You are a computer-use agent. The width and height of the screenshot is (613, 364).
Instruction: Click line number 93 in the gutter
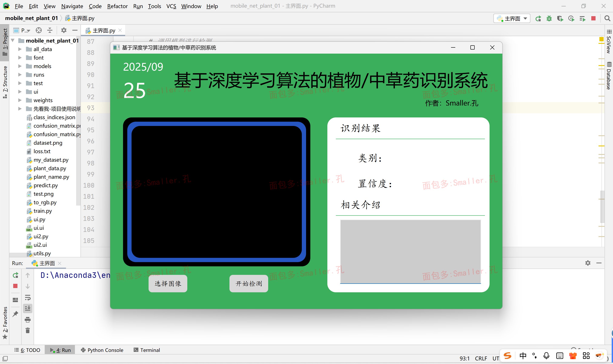[90, 108]
